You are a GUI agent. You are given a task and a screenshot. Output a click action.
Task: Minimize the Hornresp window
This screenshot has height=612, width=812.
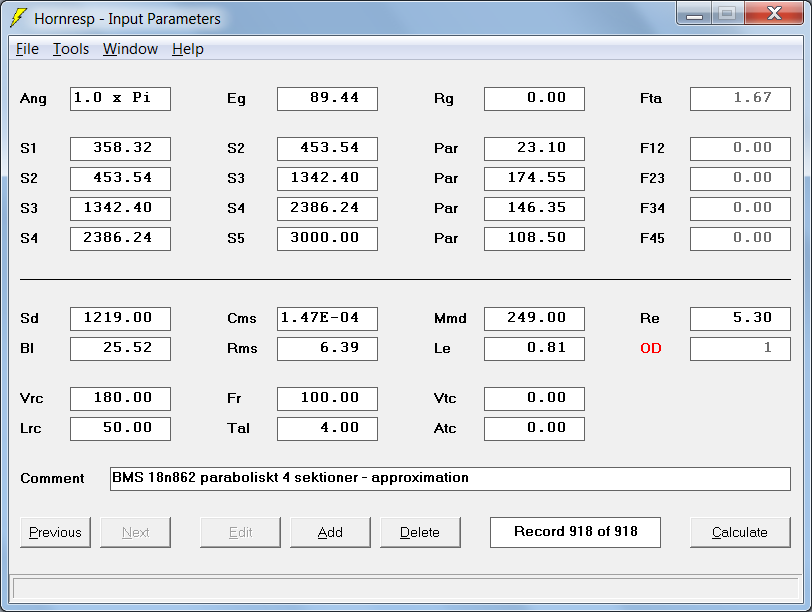coord(694,14)
